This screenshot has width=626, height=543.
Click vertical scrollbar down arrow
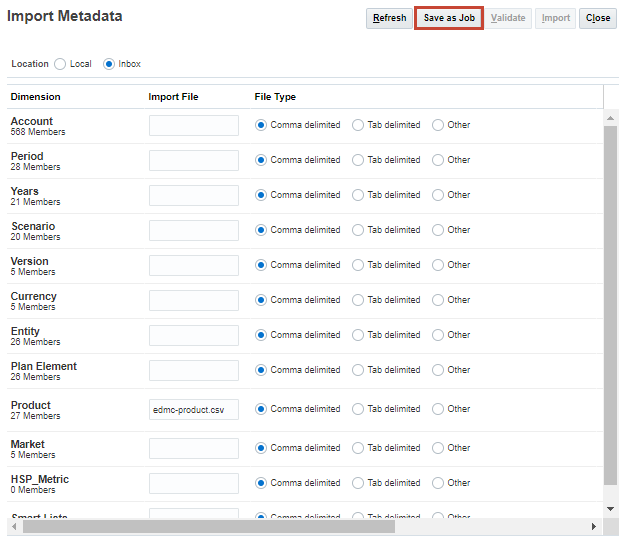coord(610,509)
